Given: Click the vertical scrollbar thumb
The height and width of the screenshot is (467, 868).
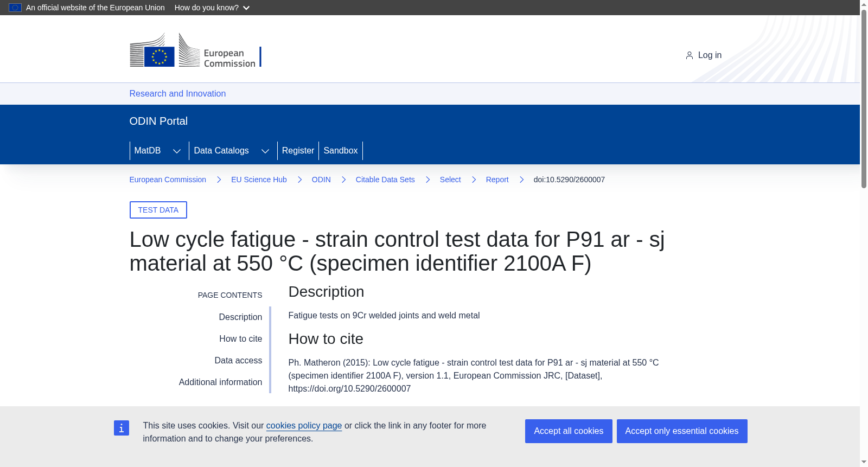Looking at the screenshot, I should 864,99.
